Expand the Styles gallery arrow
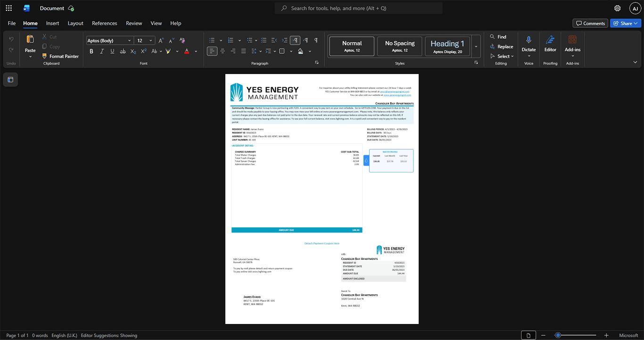 click(x=476, y=47)
